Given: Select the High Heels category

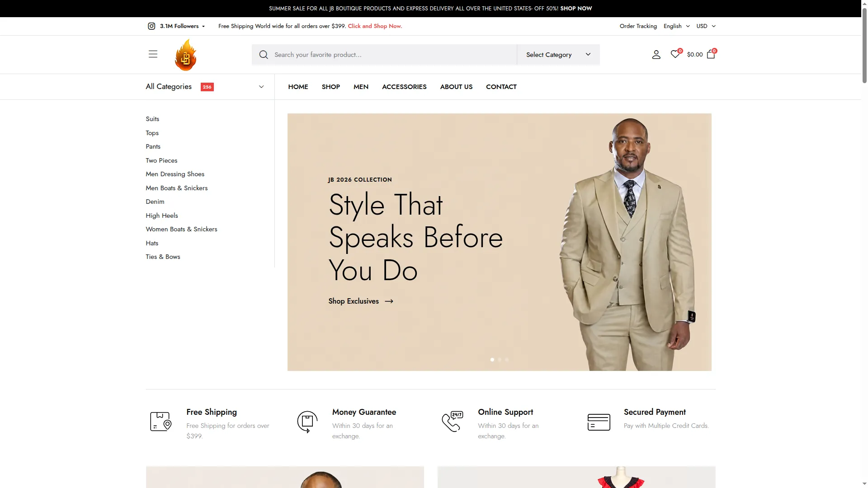Looking at the screenshot, I should click(x=161, y=216).
